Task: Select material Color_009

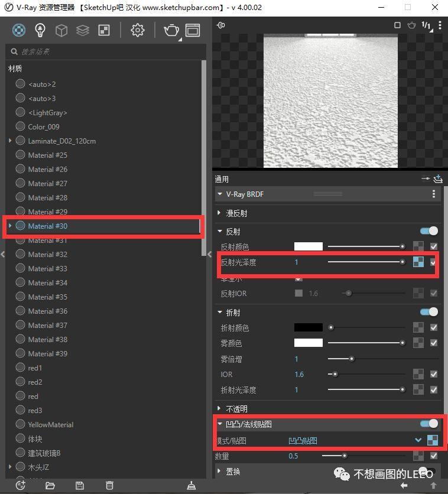Action: coord(44,127)
